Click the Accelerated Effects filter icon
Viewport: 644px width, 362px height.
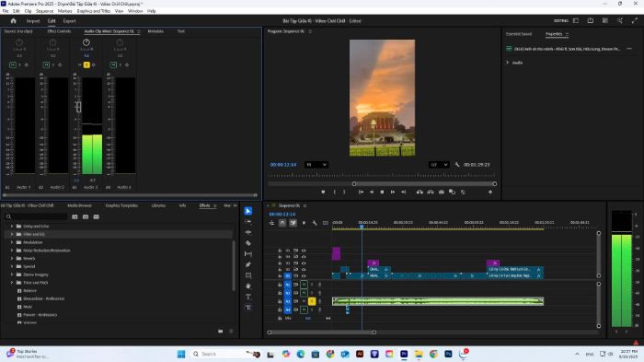tap(75, 216)
